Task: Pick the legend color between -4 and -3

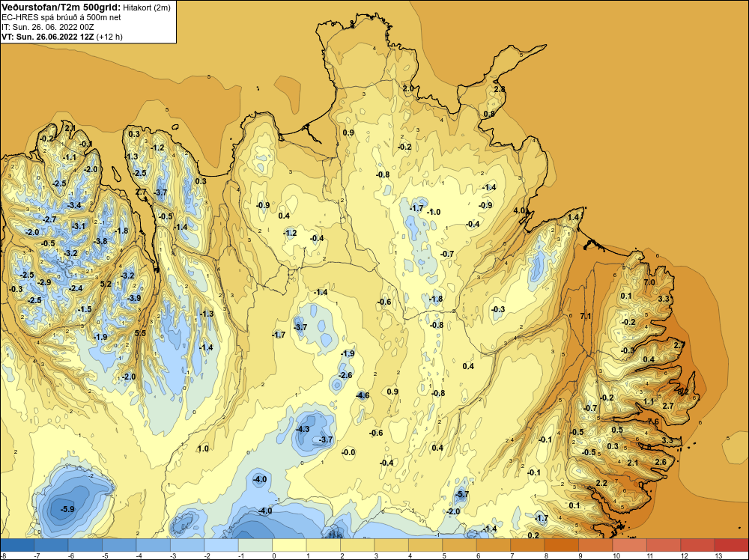Action: tap(154, 545)
